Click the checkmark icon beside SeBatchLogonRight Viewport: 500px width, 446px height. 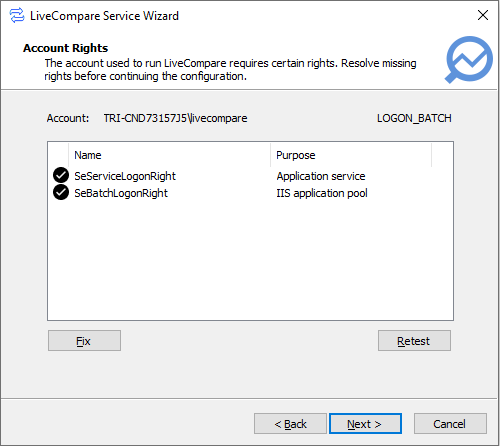point(61,192)
